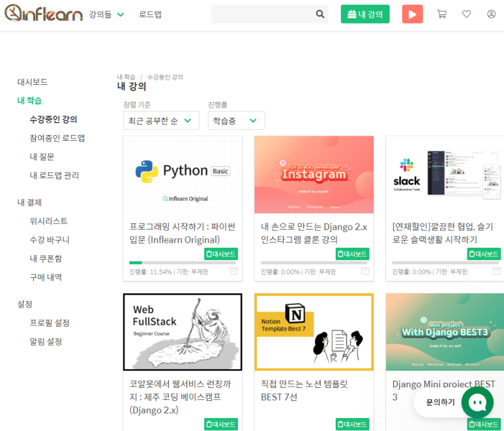The image size is (504, 431).
Task: Open 프로필 설정 in the sidebar
Action: 50,323
